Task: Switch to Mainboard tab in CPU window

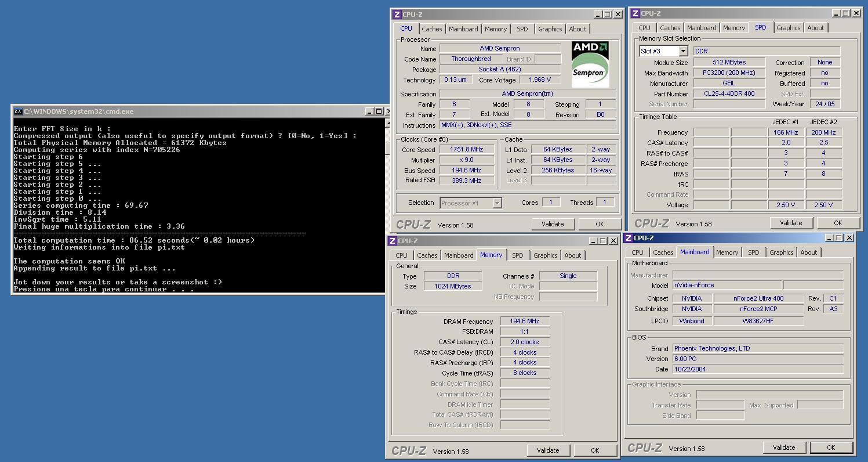Action: 463,29
